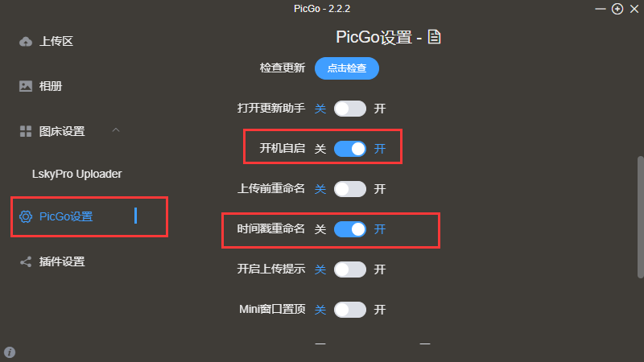This screenshot has height=362, width=644.
Task: Click the picture icon beside 相册
Action: 26,86
